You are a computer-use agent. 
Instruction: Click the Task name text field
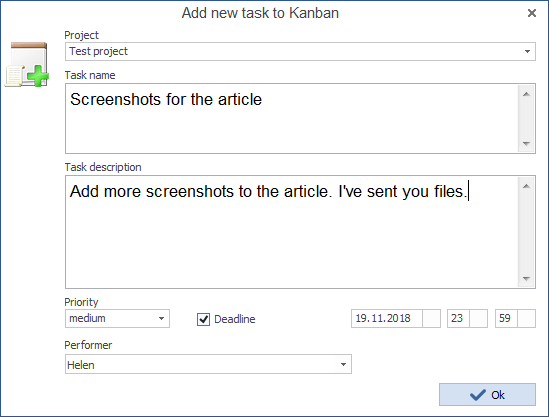pyautogui.click(x=291, y=118)
